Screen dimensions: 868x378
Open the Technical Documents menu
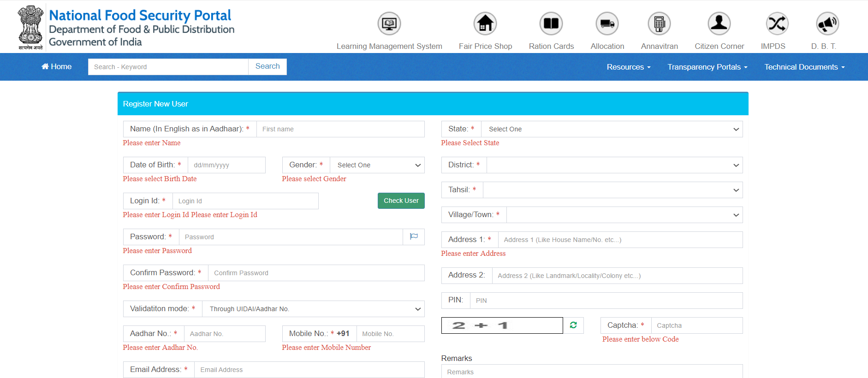pos(804,67)
